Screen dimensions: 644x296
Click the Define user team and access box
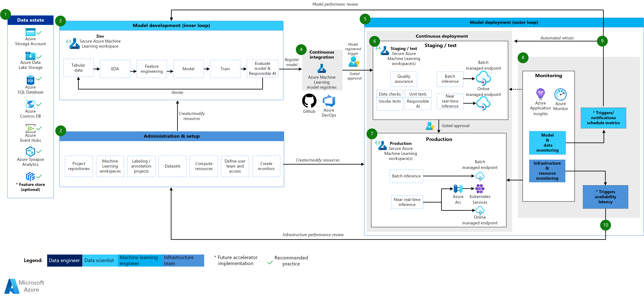click(x=235, y=166)
